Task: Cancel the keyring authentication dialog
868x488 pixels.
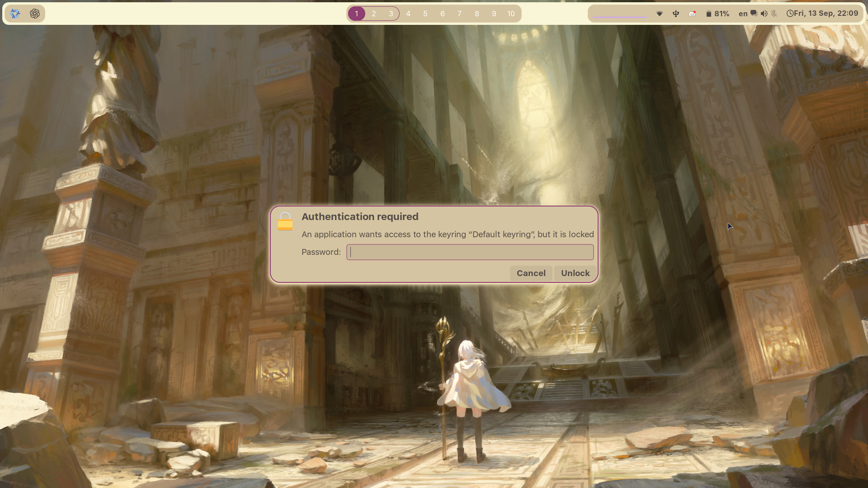Action: 531,273
